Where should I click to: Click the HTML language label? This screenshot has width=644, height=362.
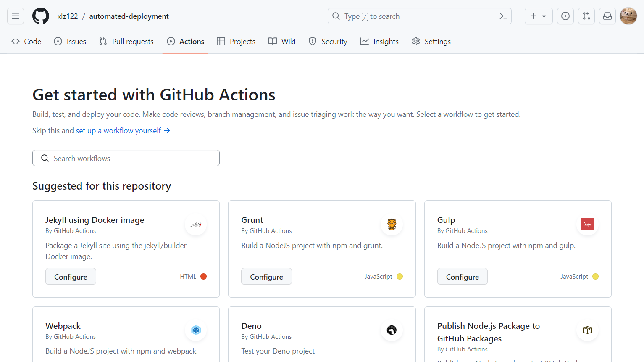click(x=188, y=276)
